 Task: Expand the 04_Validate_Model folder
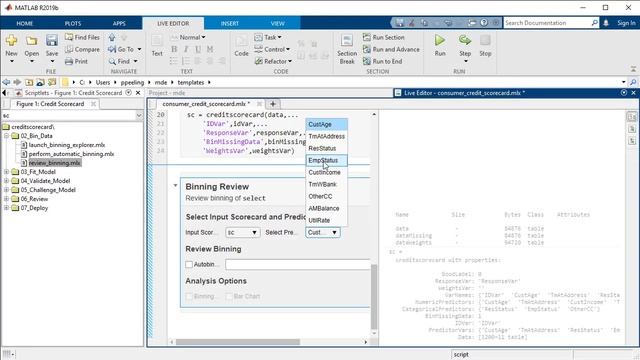coord(7,181)
